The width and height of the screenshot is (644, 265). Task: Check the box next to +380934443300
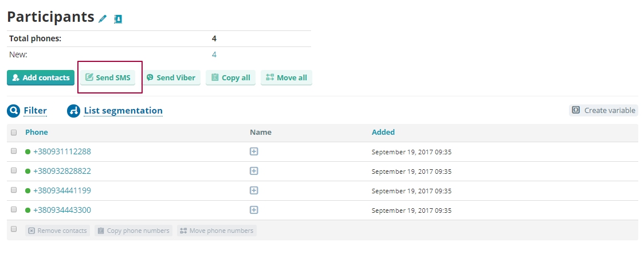14,210
